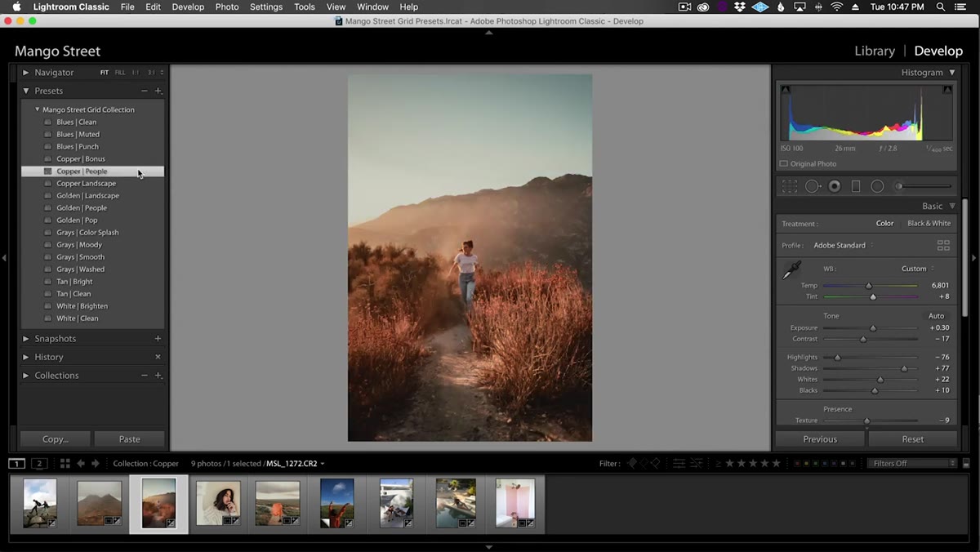Expand the History panel
This screenshot has height=552, width=980.
tap(26, 357)
